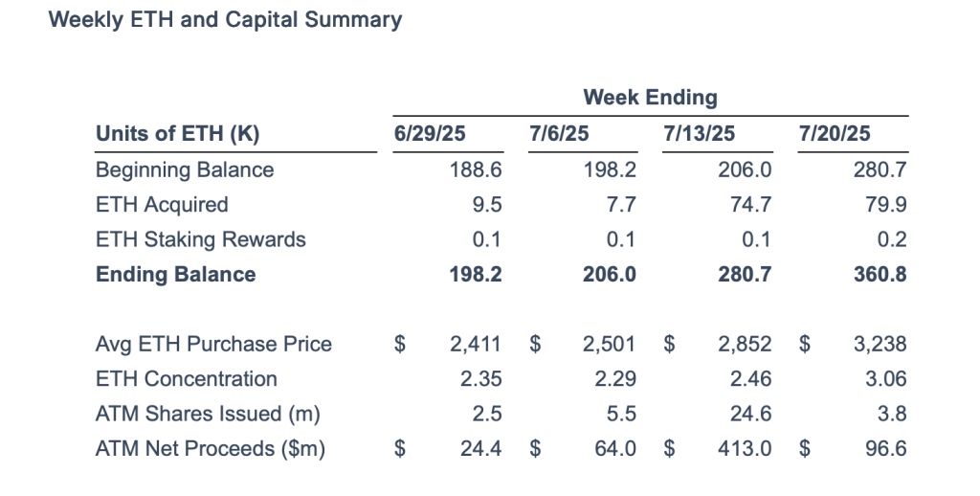Click the 7/20/25 column header
Viewport: 980px width, 496px height.
point(835,133)
